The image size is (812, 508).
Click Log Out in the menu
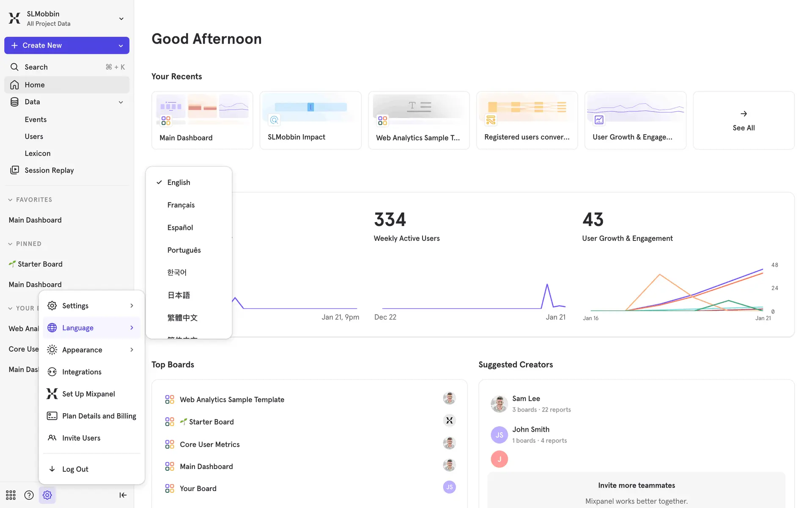[75, 469]
